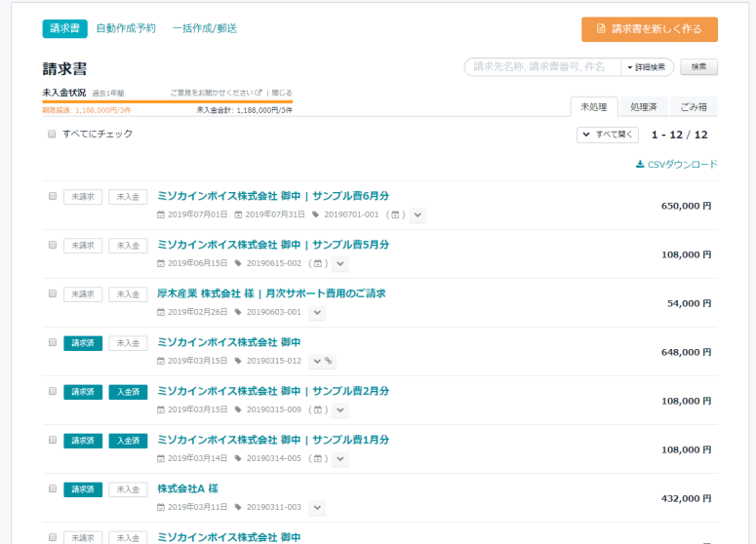Check the すべてにチェック checkbox
This screenshot has width=756, height=544.
coord(52,134)
